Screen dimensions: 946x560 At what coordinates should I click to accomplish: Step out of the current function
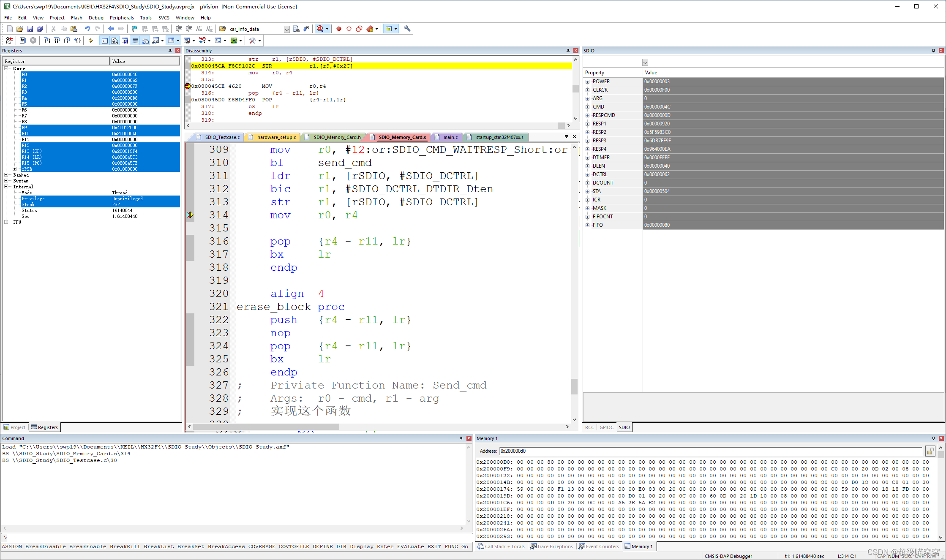68,41
